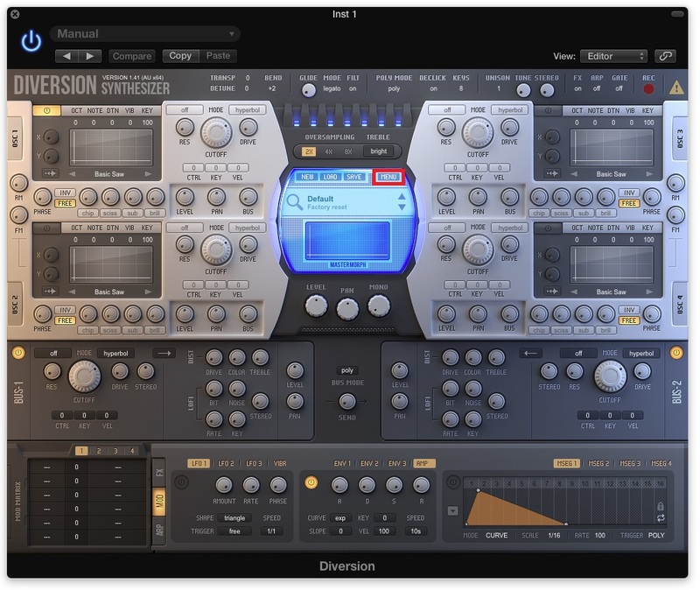
Task: Click the BUS SEND knob
Action: click(x=347, y=402)
